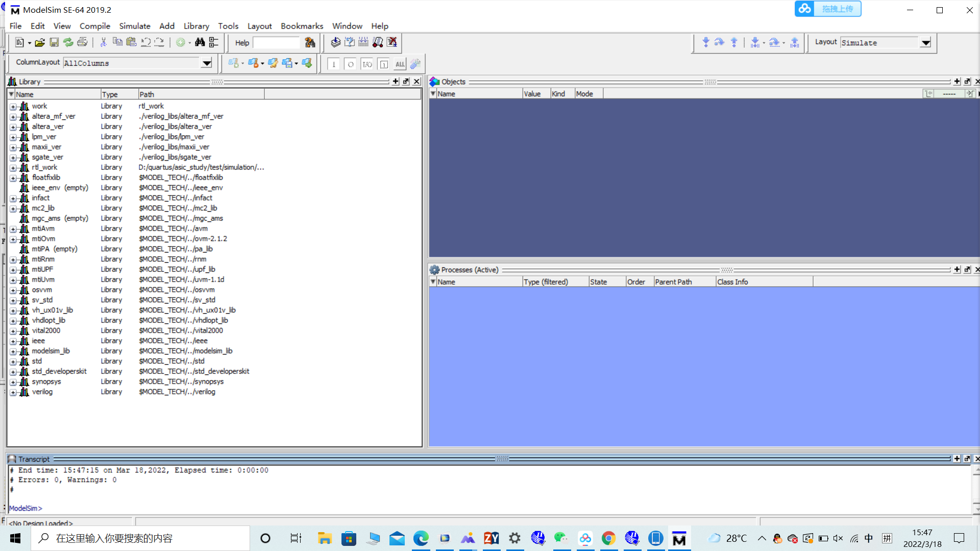980x551 pixels.
Task: Click the Find binoculars toolbar icon
Action: pyautogui.click(x=200, y=42)
